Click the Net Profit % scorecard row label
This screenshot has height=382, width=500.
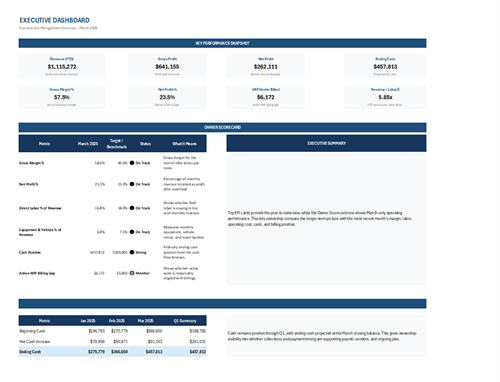point(29,184)
